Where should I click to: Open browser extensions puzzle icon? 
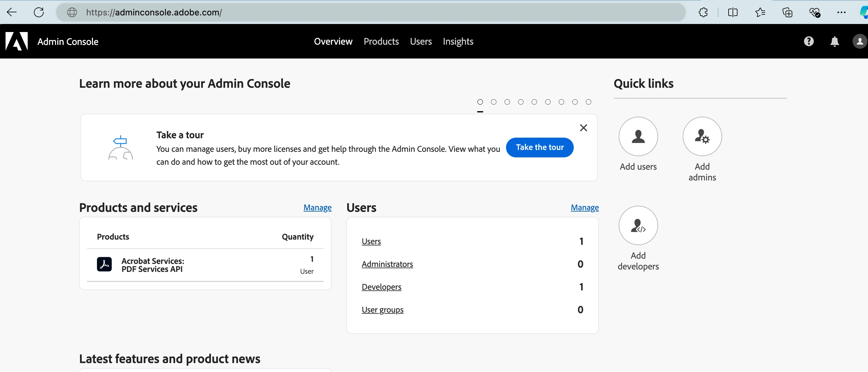point(703,13)
